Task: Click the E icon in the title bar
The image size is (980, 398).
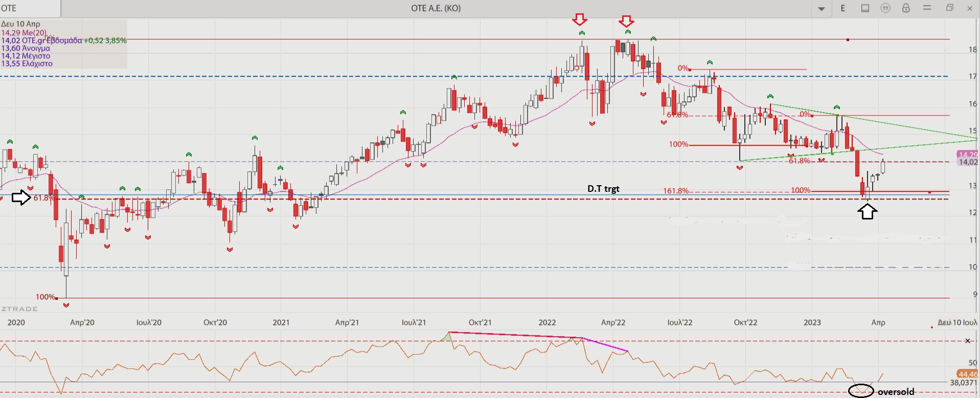Action: [843, 8]
